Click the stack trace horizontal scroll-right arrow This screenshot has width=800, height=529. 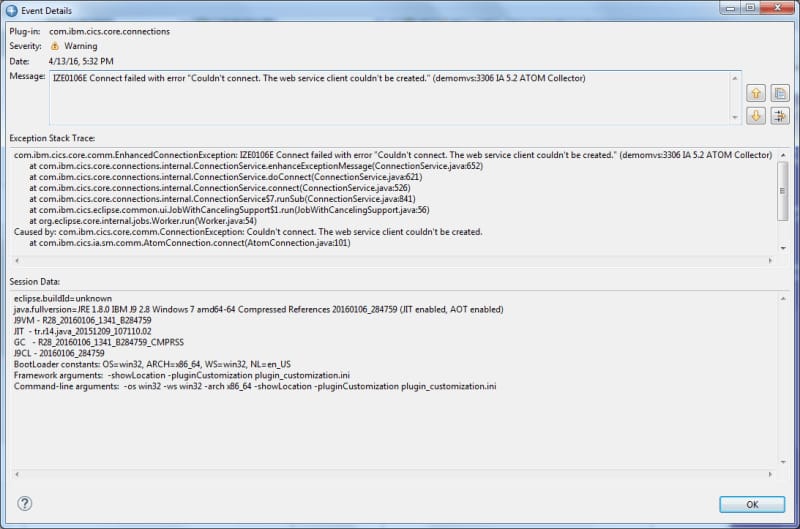770,260
